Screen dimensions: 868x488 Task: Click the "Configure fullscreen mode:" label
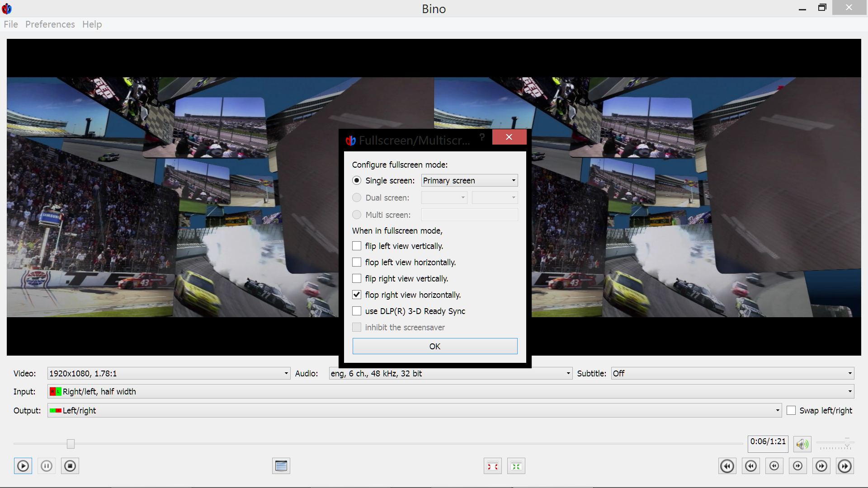(x=400, y=165)
